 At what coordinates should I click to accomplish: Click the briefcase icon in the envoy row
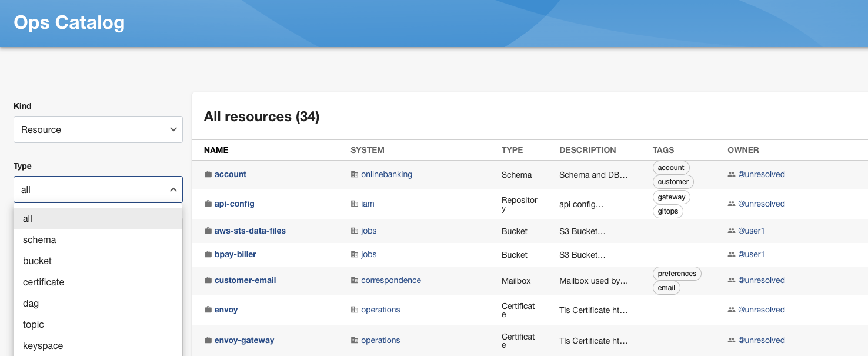208,310
